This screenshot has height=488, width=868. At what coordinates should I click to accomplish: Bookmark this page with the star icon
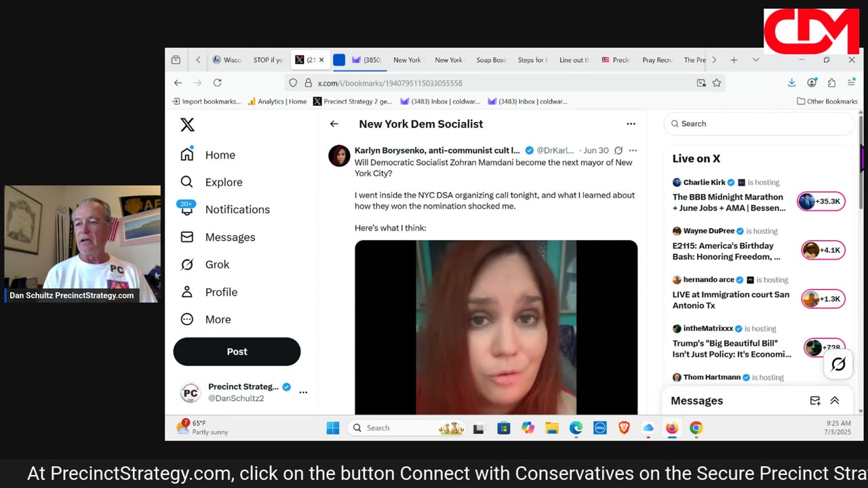(x=716, y=83)
